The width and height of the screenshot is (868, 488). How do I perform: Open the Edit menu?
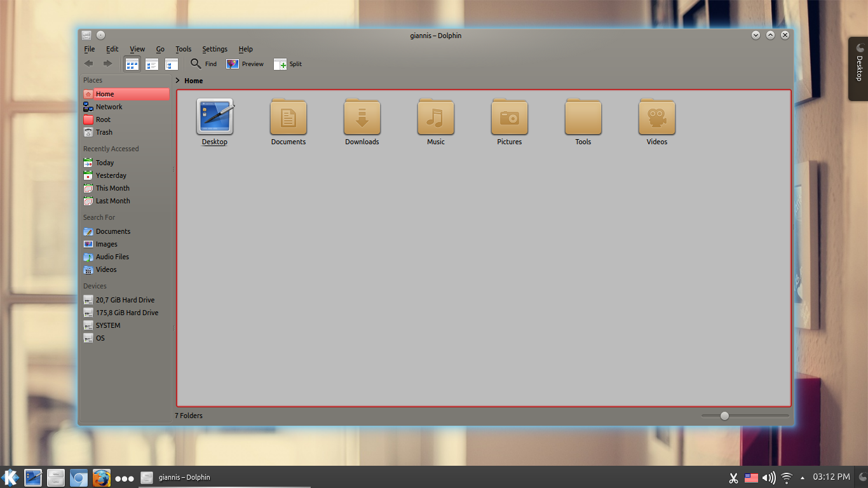112,49
